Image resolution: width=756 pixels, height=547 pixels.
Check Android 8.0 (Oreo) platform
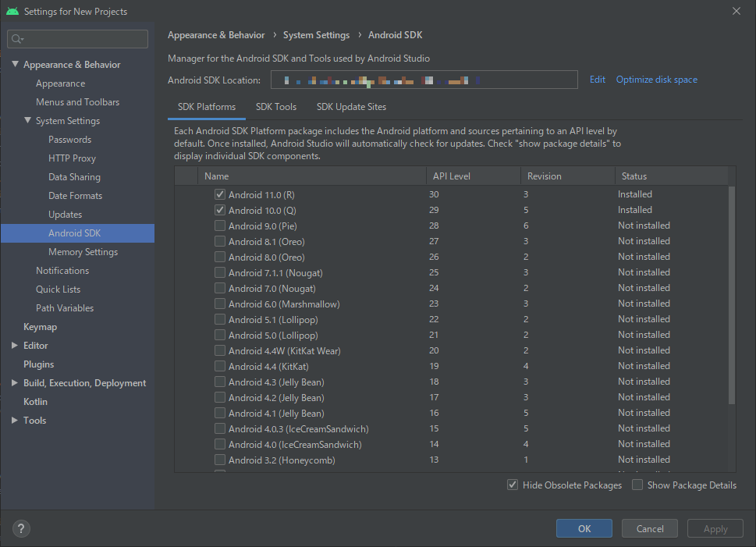(x=220, y=257)
